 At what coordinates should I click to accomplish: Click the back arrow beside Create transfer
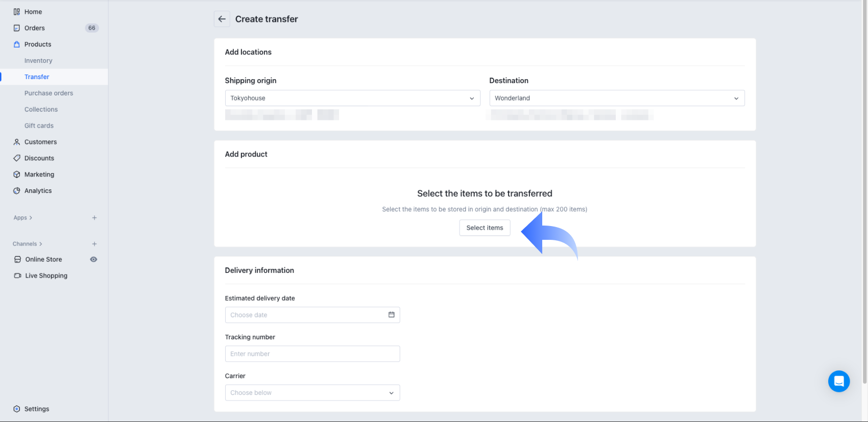pyautogui.click(x=222, y=19)
